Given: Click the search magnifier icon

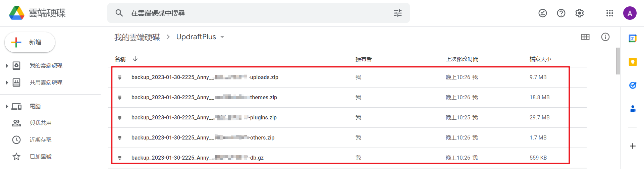Looking at the screenshot, I should pos(119,13).
